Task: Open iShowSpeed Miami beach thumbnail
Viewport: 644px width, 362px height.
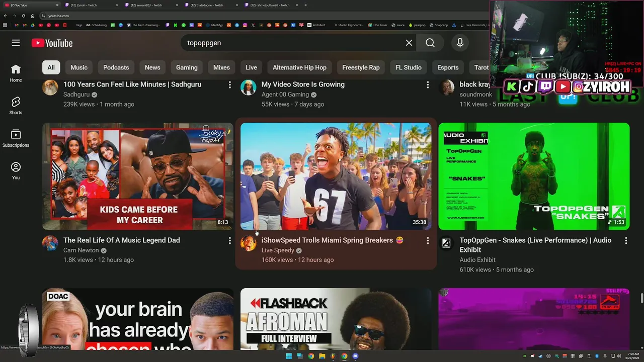Action: [x=336, y=176]
